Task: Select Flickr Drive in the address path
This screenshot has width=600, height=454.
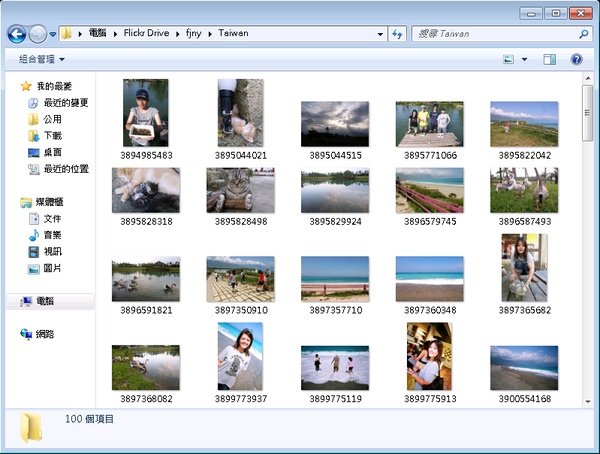Action: (146, 33)
